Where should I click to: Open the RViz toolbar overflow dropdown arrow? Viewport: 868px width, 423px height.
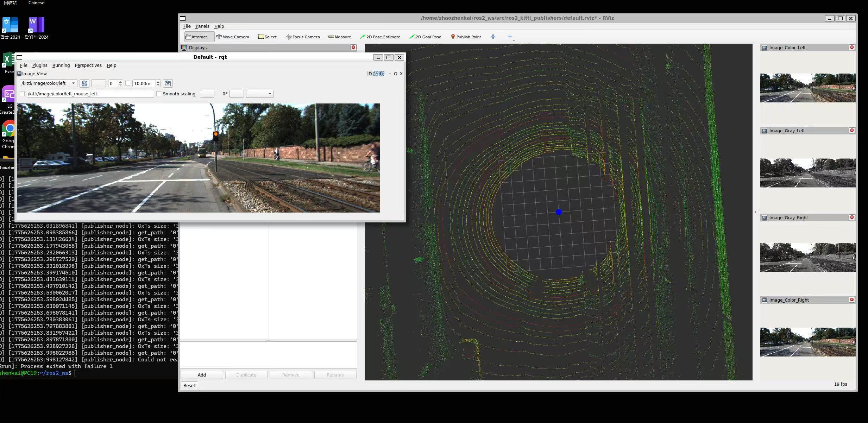click(x=514, y=40)
